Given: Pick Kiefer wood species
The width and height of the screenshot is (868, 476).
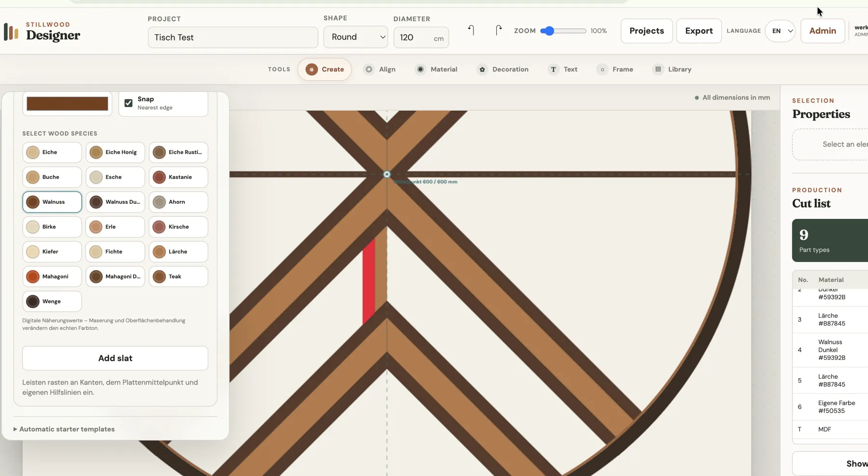Looking at the screenshot, I should pyautogui.click(x=52, y=251).
